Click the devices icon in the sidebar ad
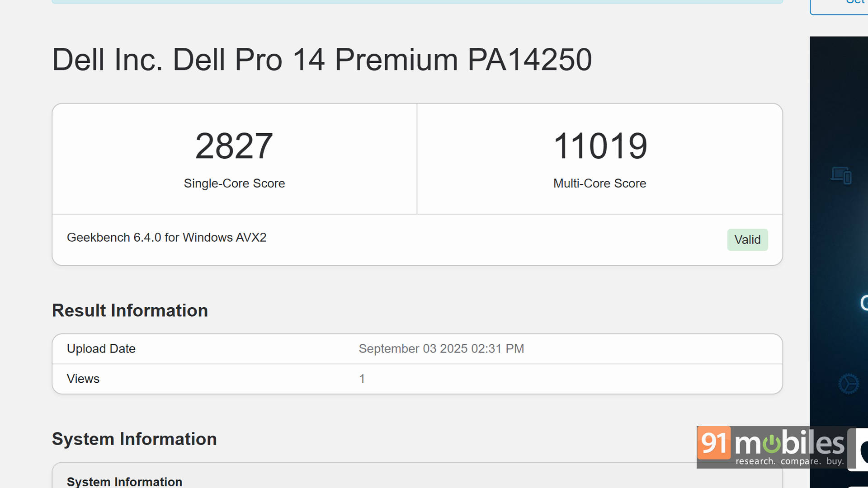 point(841,175)
